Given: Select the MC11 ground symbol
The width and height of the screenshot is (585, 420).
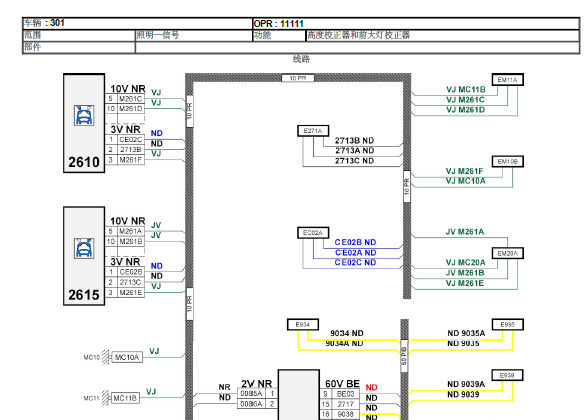Looking at the screenshot, I should (x=106, y=398).
